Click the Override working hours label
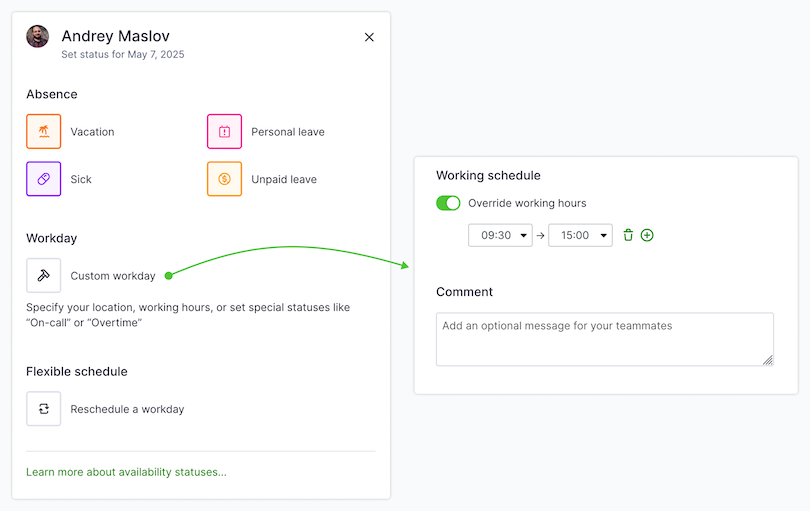The width and height of the screenshot is (810, 511). click(x=527, y=203)
